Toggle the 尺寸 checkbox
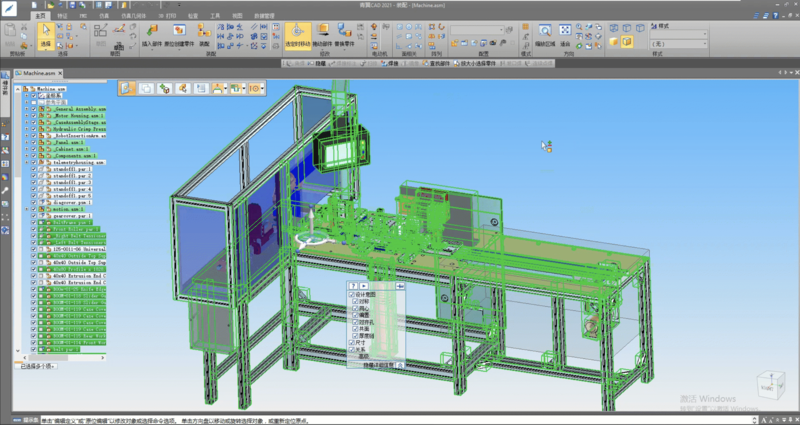The image size is (800, 425). pos(351,342)
